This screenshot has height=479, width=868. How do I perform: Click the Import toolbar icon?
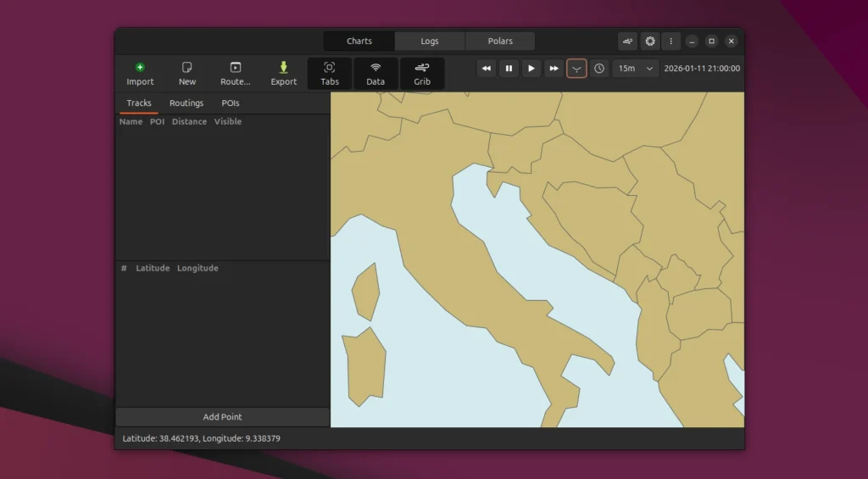[x=140, y=74]
